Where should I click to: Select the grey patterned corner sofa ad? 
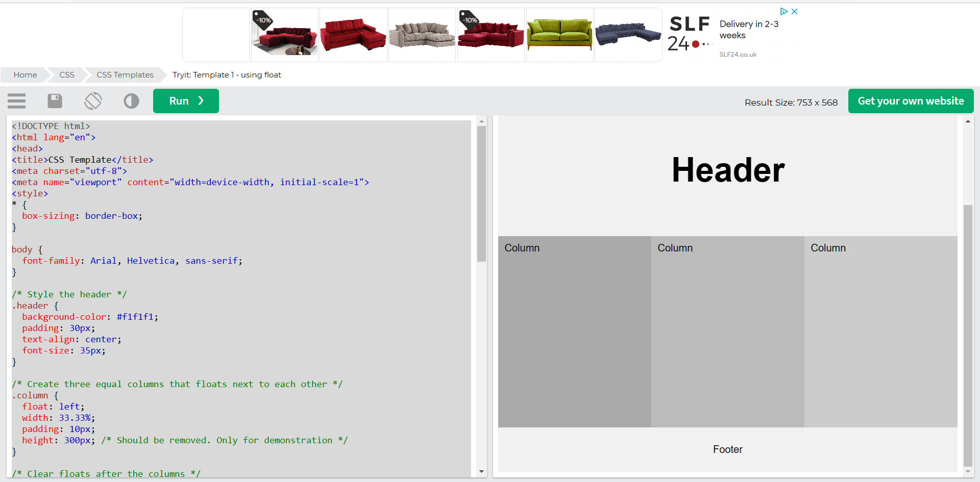tap(422, 35)
